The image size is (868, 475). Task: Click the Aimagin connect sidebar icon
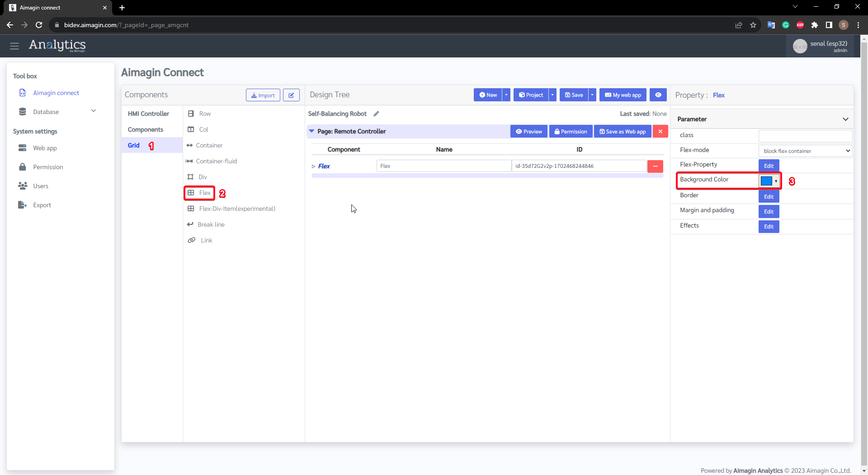22,93
